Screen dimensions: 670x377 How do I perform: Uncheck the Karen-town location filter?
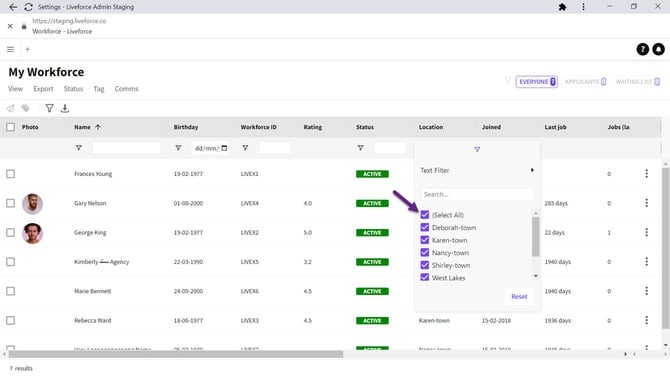pos(425,240)
